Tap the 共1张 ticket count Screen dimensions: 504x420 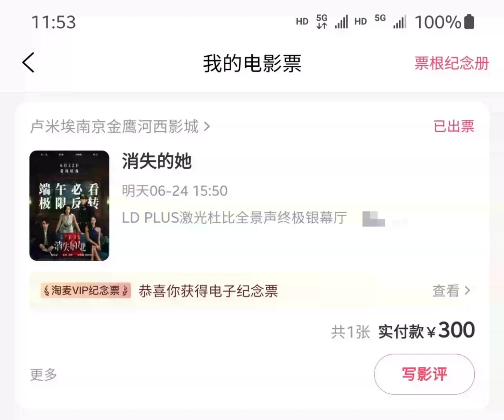click(350, 332)
